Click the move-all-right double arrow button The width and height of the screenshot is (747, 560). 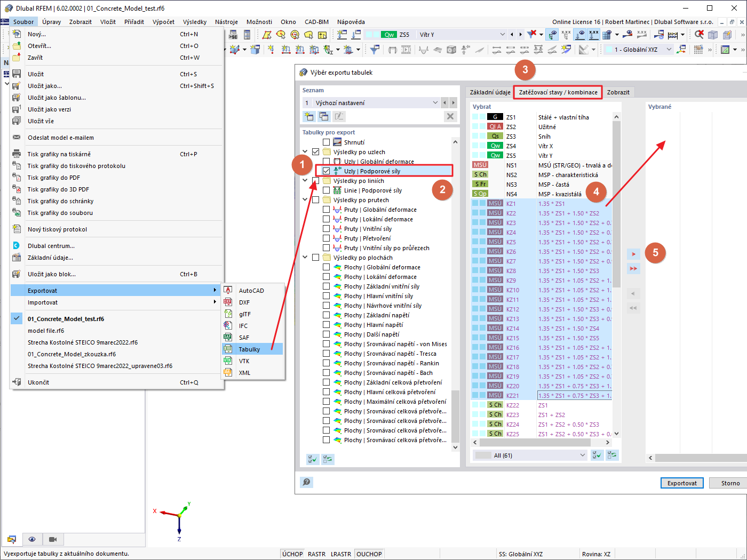point(633,268)
